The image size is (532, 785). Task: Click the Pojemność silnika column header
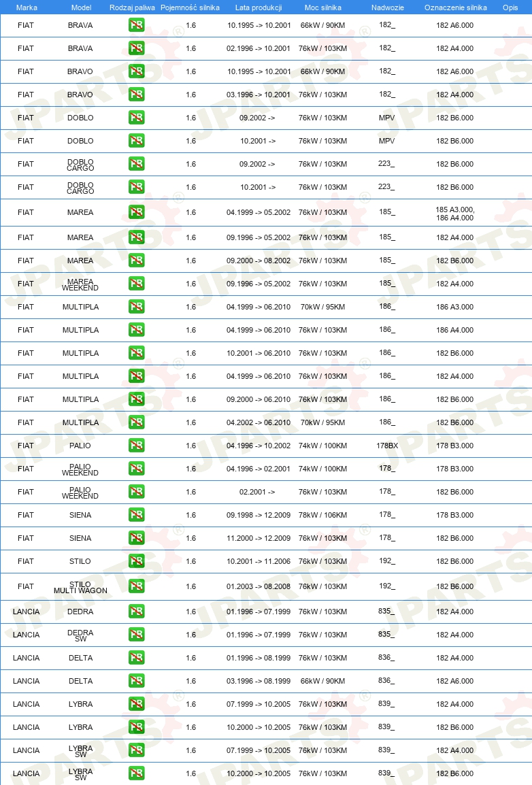coord(190,7)
